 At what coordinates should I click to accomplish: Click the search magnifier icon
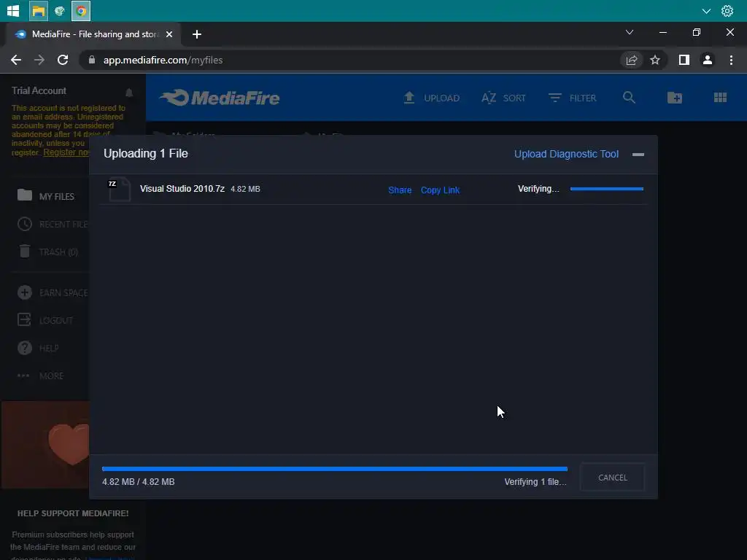pos(629,97)
